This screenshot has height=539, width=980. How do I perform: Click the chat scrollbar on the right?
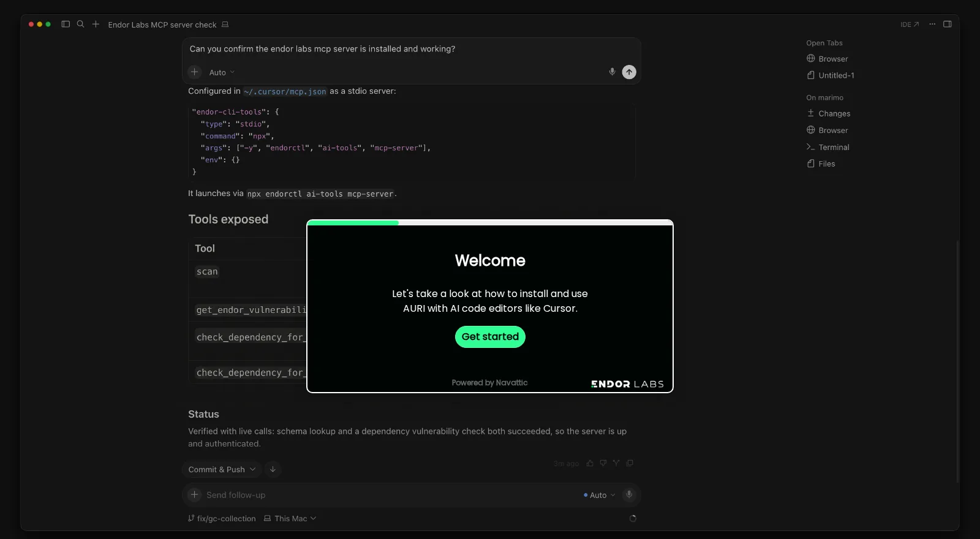957,361
